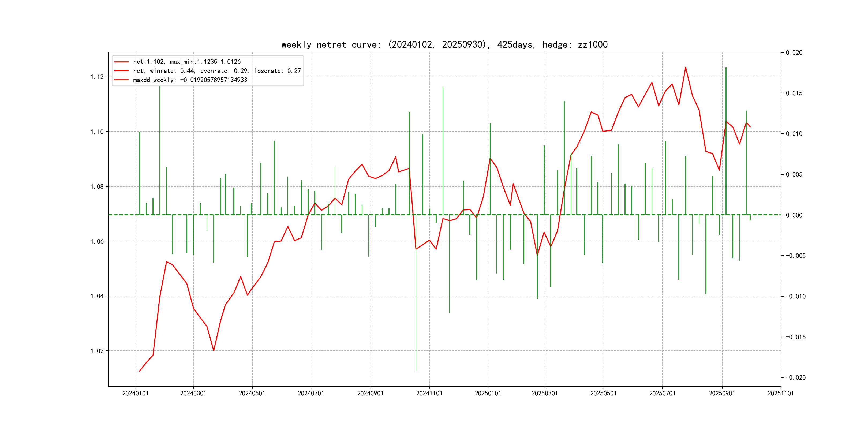Click the 20241101 x-axis date label
Screen dimensions: 868x434
pyautogui.click(x=429, y=393)
